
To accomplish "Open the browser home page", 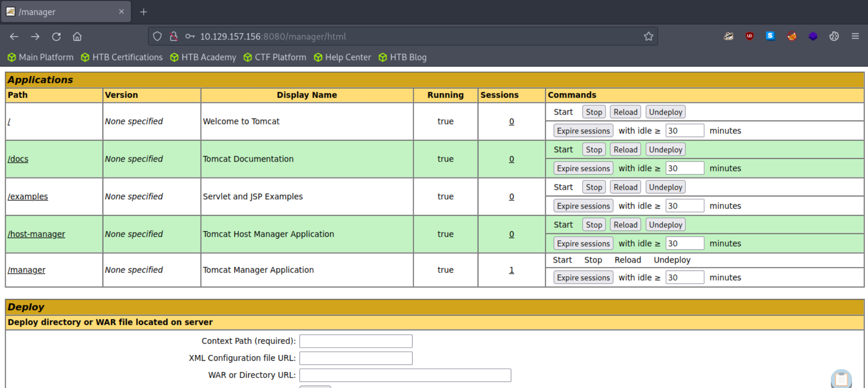I will click(x=77, y=37).
